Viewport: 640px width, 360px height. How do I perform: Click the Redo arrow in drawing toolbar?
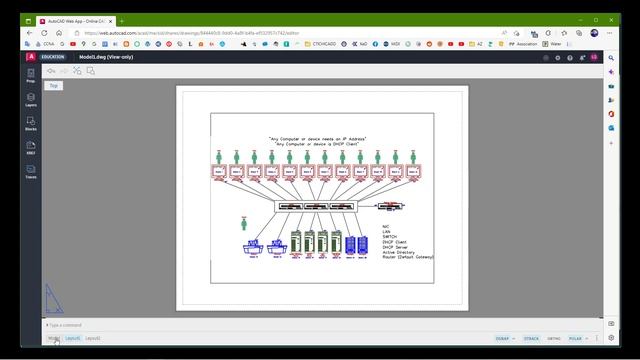click(x=64, y=71)
